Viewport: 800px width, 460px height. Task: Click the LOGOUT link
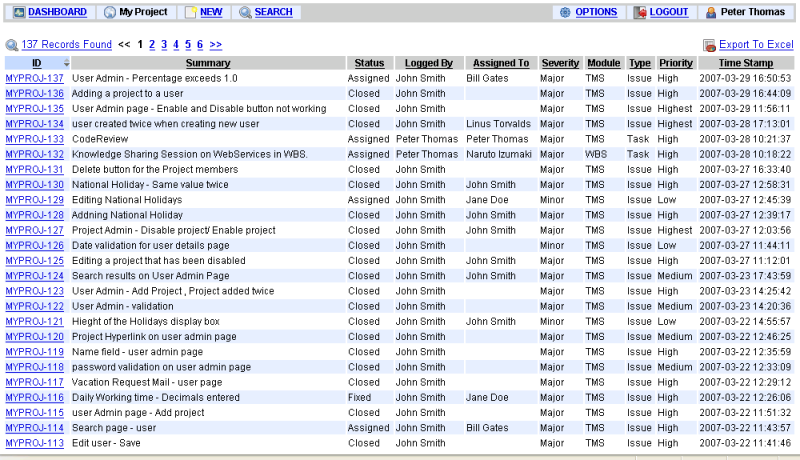[x=669, y=12]
